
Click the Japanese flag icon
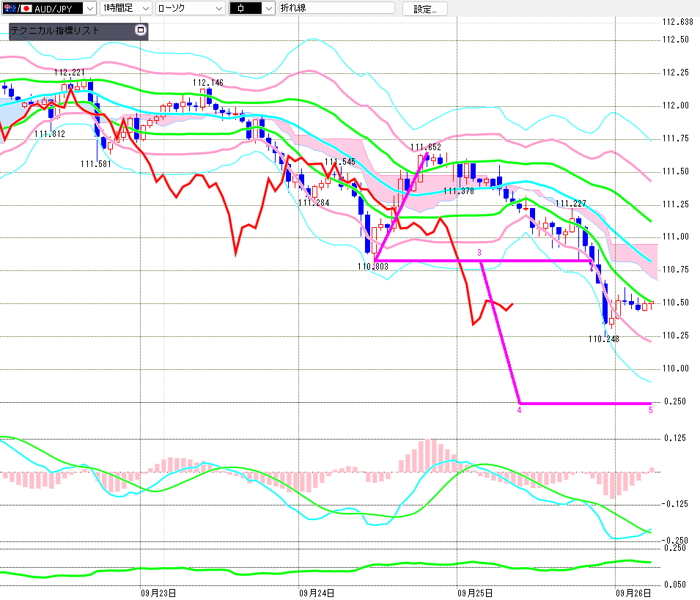(x=26, y=9)
